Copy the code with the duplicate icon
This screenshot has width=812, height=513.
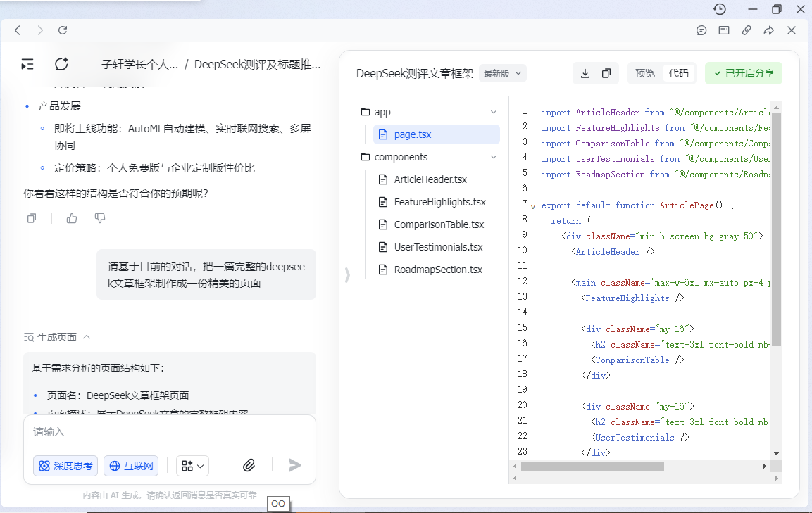(606, 73)
